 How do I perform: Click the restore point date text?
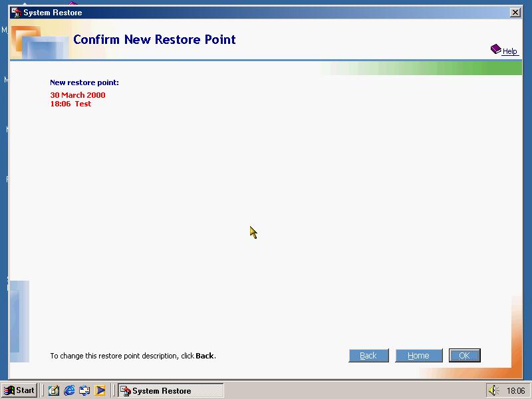pos(78,95)
